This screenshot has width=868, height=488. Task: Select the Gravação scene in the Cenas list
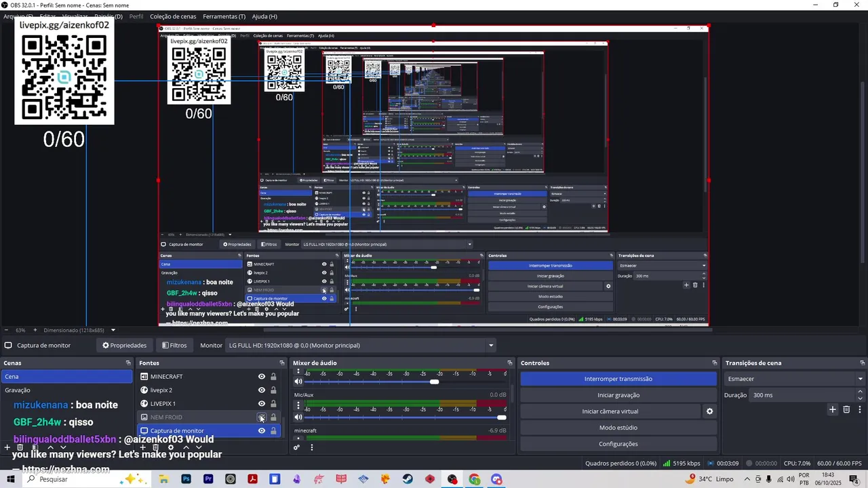(66, 390)
